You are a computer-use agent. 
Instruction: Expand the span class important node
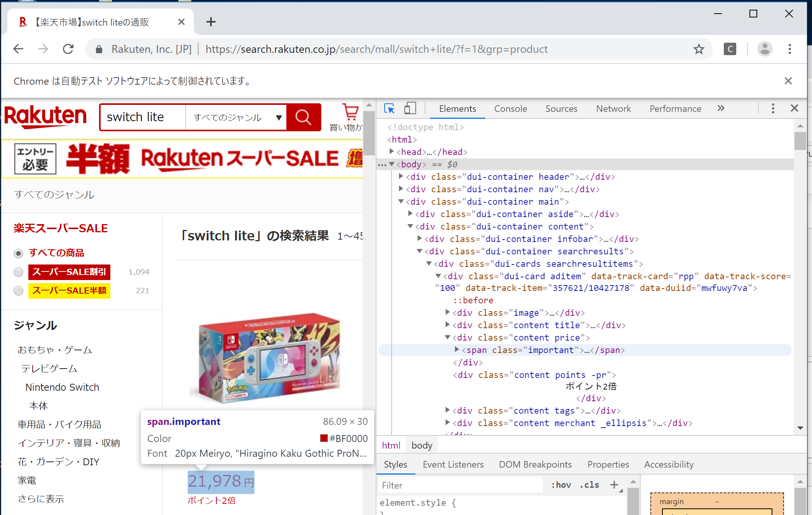(457, 350)
